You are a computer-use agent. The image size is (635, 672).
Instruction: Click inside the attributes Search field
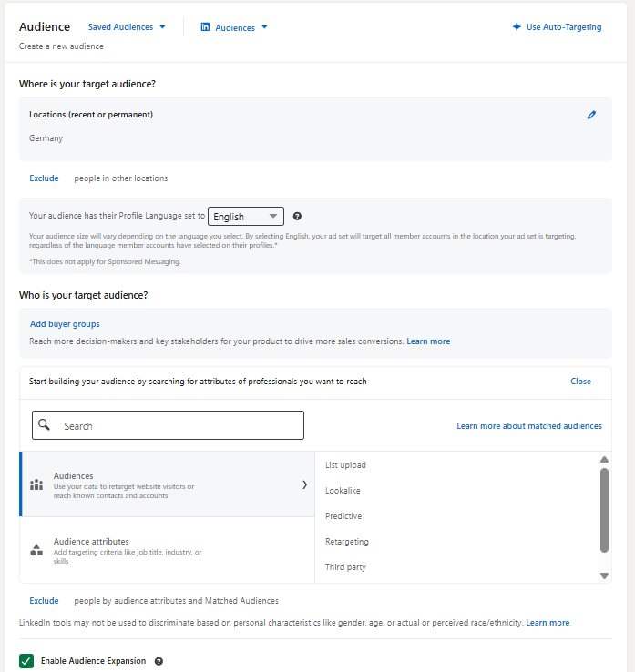168,425
